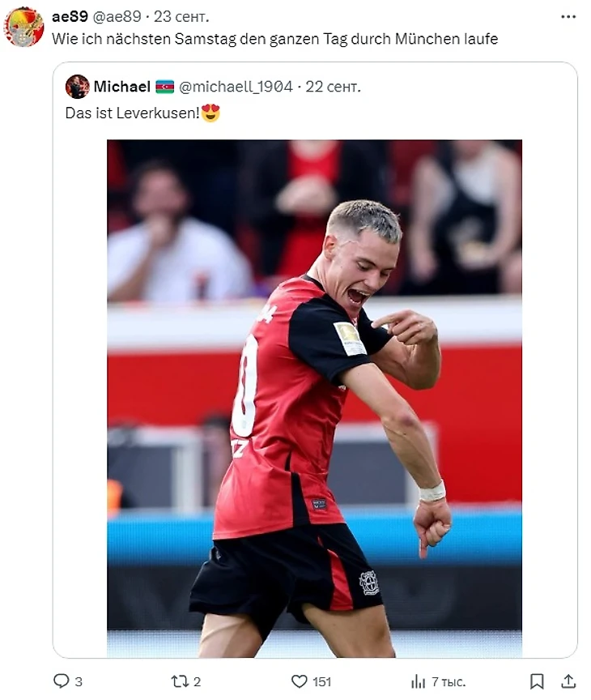Click the @ae89 handle

117,16
